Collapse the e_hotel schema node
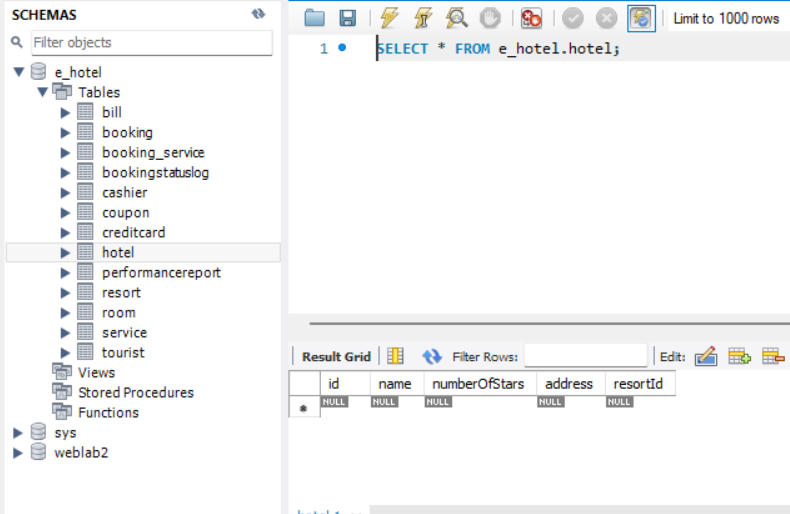The width and height of the screenshot is (790, 514). [18, 72]
